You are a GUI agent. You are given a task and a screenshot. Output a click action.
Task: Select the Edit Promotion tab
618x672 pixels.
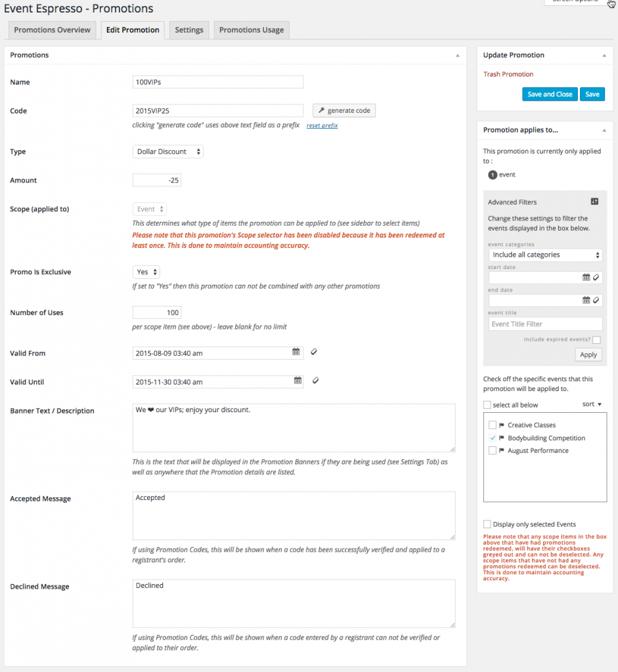(133, 30)
